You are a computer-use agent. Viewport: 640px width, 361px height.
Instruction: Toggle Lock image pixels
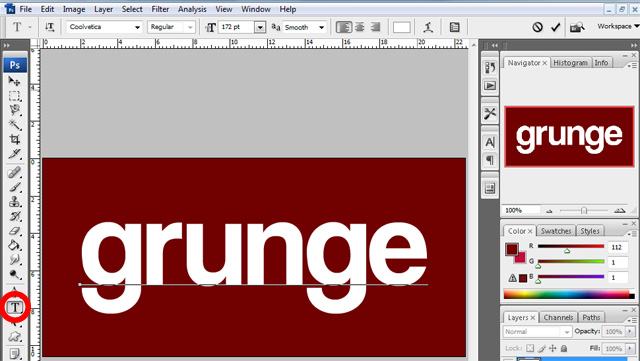click(542, 348)
